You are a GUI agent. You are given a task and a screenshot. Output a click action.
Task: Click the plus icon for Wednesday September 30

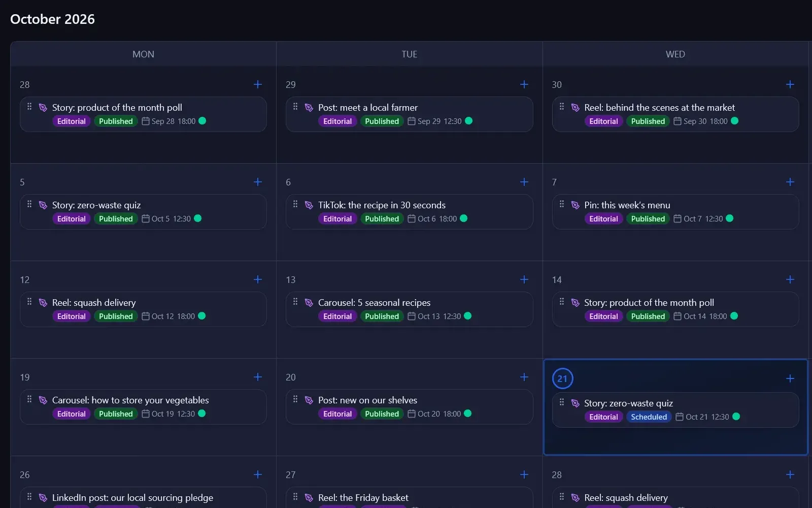point(790,84)
